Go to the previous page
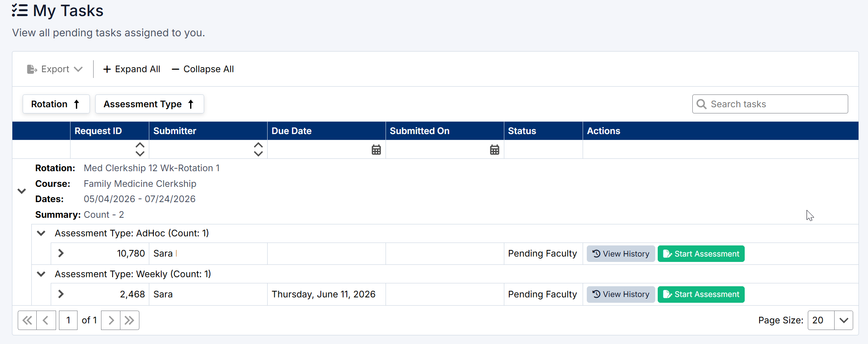 46,320
